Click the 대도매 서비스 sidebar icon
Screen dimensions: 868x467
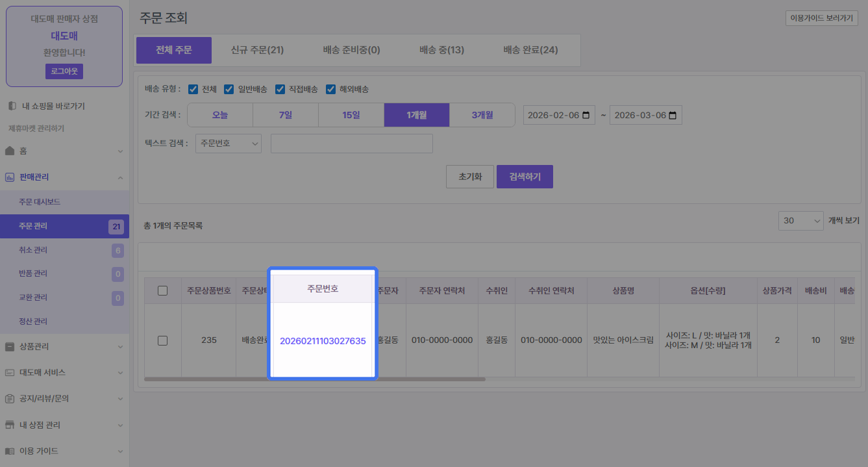10,373
